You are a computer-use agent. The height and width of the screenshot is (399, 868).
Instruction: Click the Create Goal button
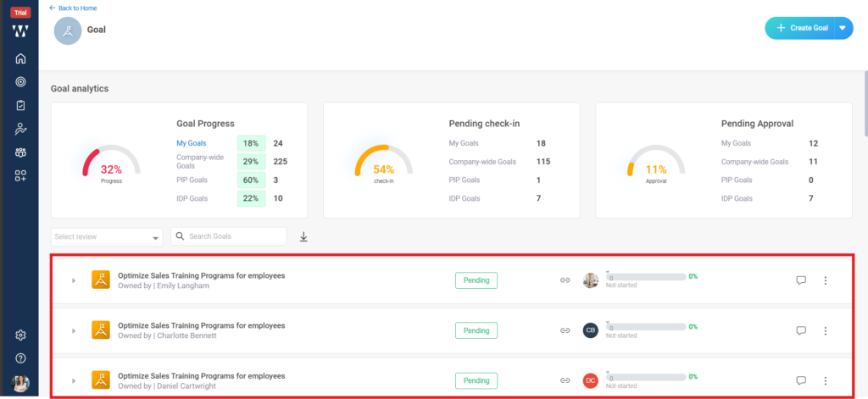click(800, 28)
